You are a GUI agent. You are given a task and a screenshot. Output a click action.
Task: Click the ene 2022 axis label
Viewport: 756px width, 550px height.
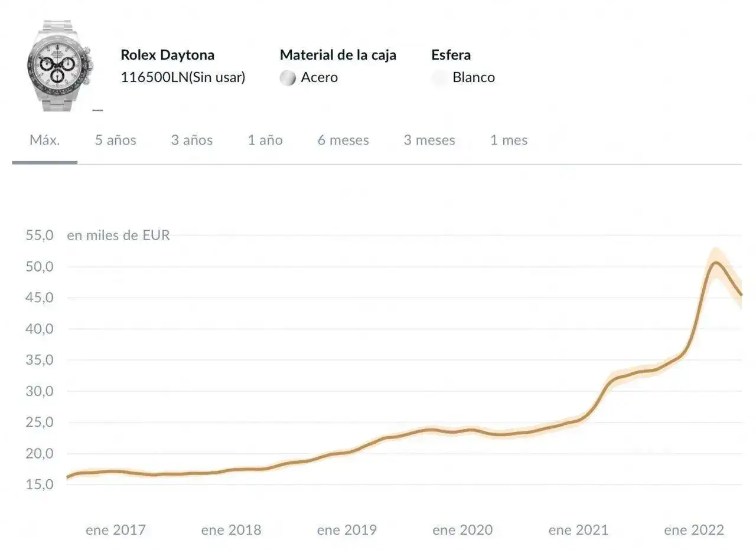tap(693, 530)
